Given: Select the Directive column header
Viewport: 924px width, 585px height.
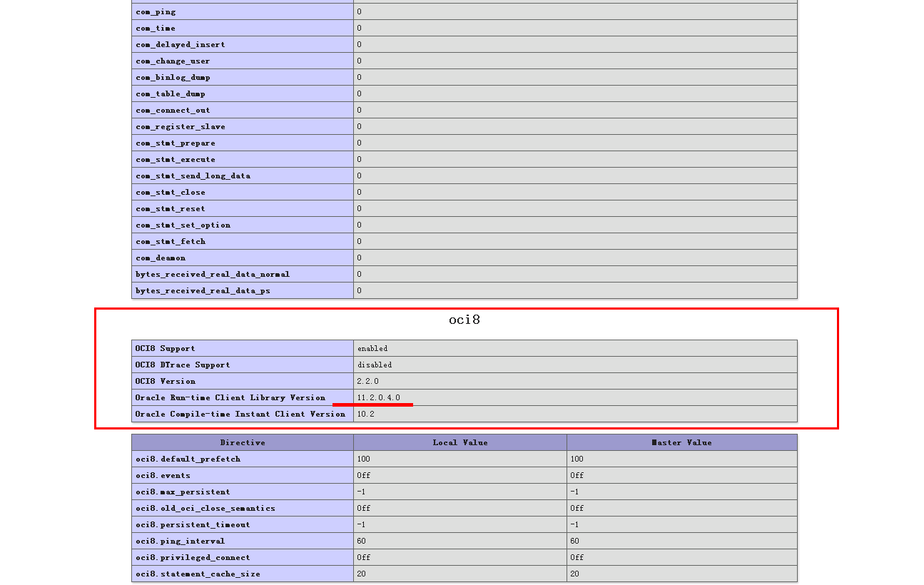Looking at the screenshot, I should [243, 442].
